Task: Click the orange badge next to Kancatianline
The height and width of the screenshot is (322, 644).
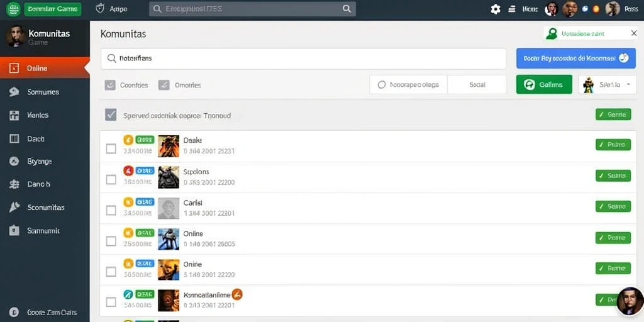Action: (x=237, y=294)
